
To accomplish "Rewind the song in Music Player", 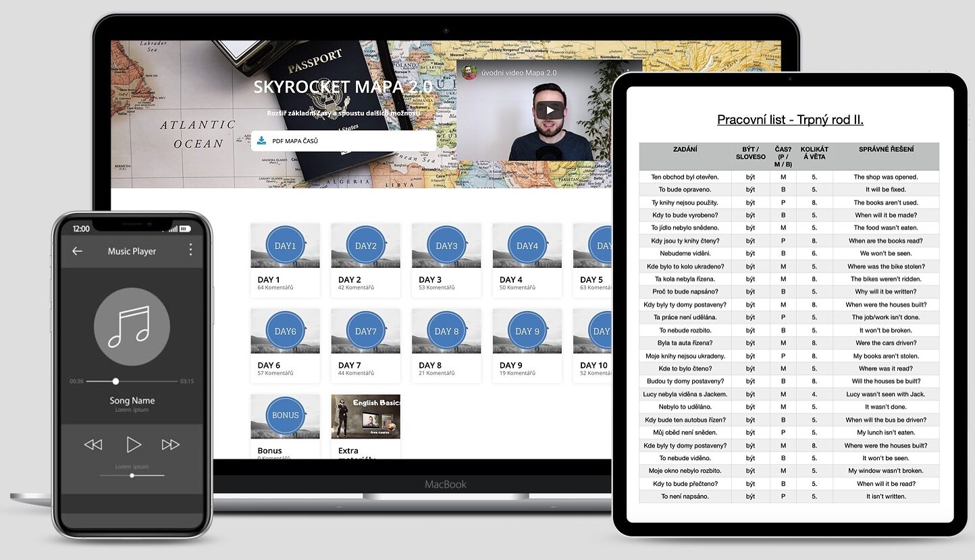I will [x=93, y=445].
